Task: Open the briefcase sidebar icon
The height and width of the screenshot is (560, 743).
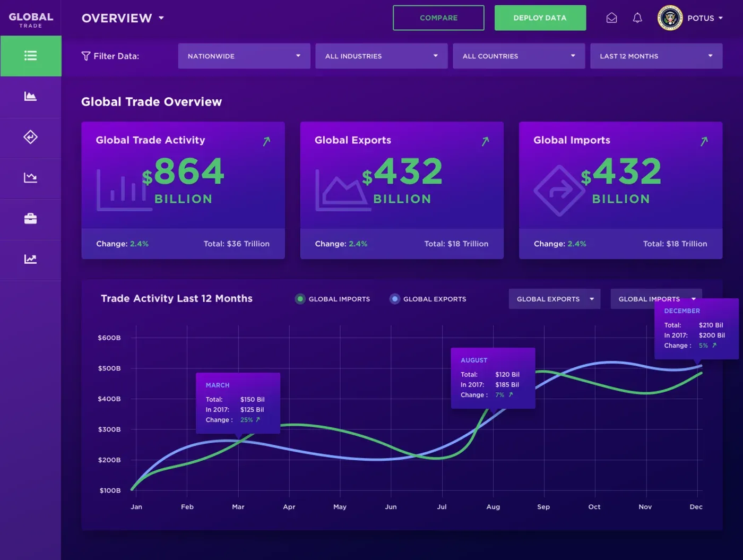Action: click(31, 218)
